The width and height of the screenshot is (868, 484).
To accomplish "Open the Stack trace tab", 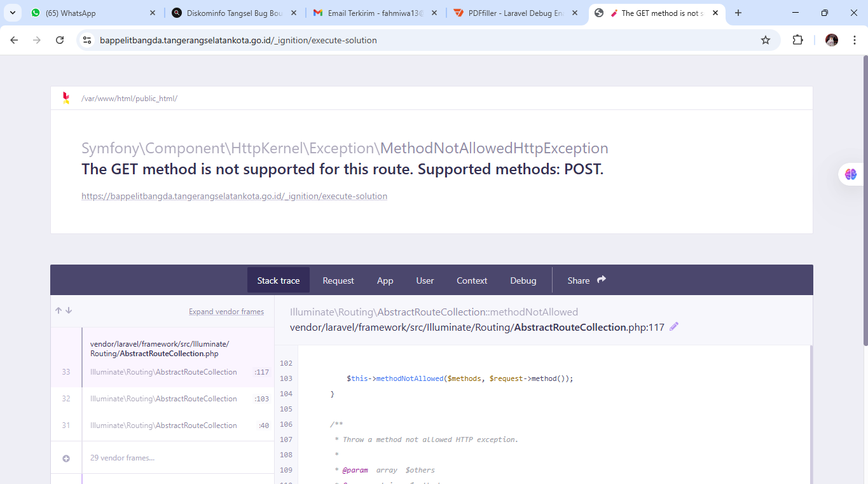I will [x=279, y=280].
